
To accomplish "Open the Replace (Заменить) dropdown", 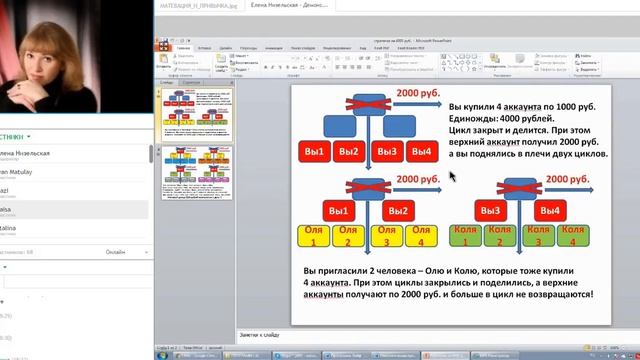I will click(x=587, y=63).
